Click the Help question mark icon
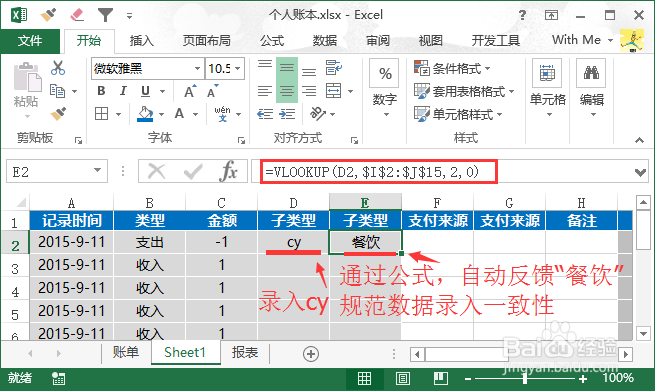 (522, 15)
